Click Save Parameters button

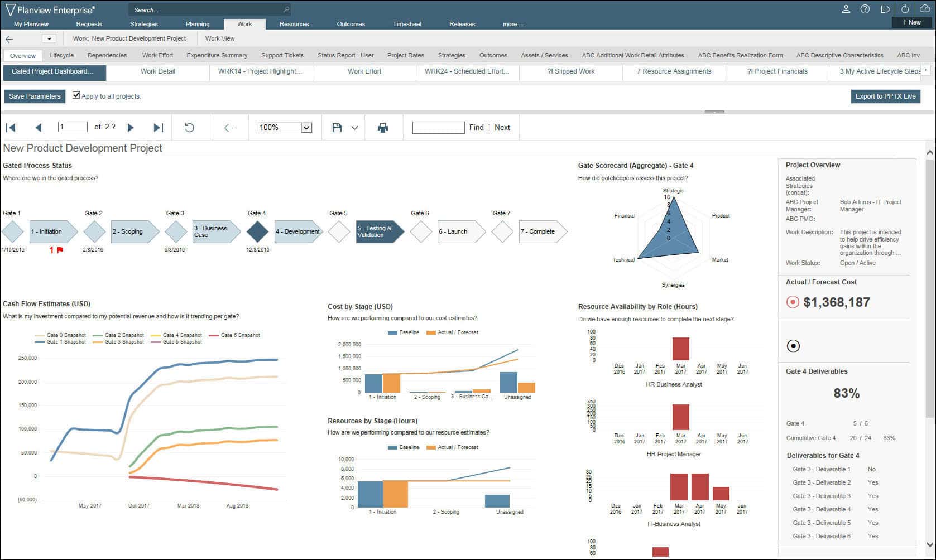pos(35,96)
